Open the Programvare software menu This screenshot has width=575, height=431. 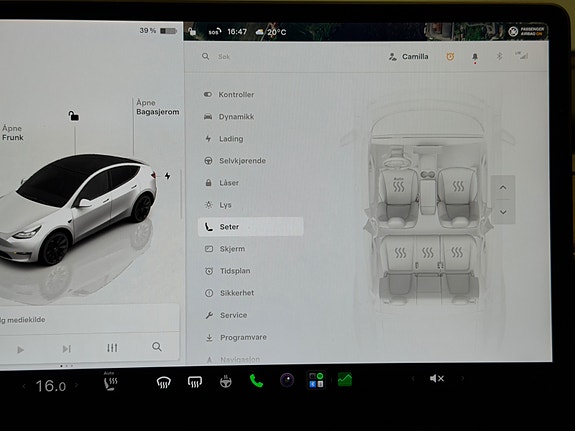tap(236, 337)
